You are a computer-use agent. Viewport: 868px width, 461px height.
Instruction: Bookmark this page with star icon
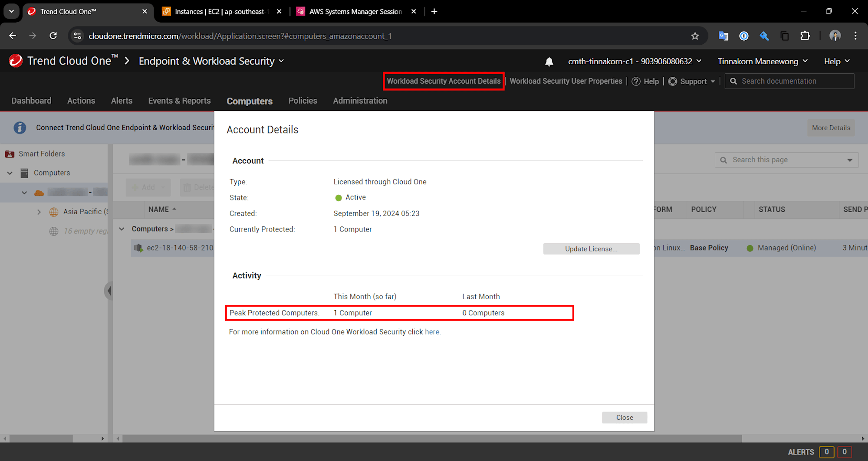click(x=695, y=36)
